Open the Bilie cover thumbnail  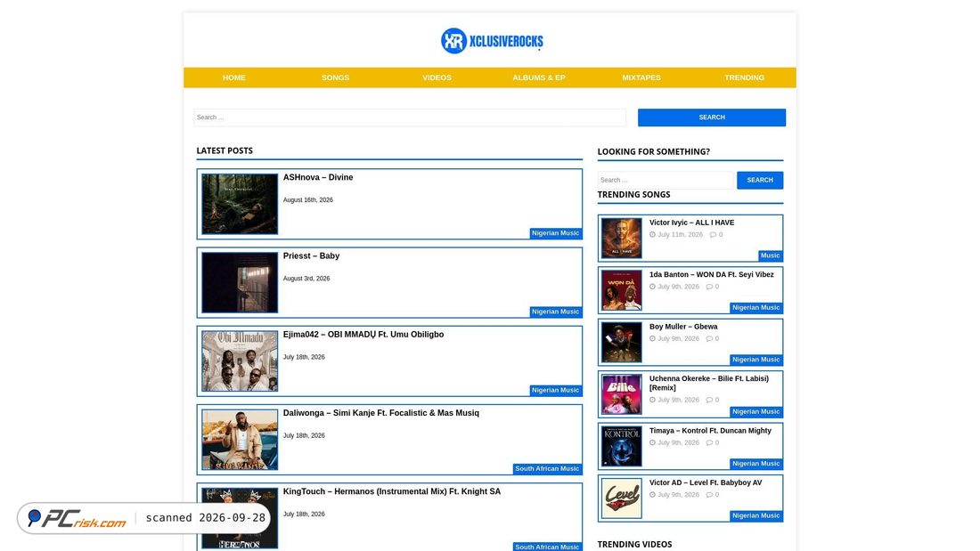621,394
